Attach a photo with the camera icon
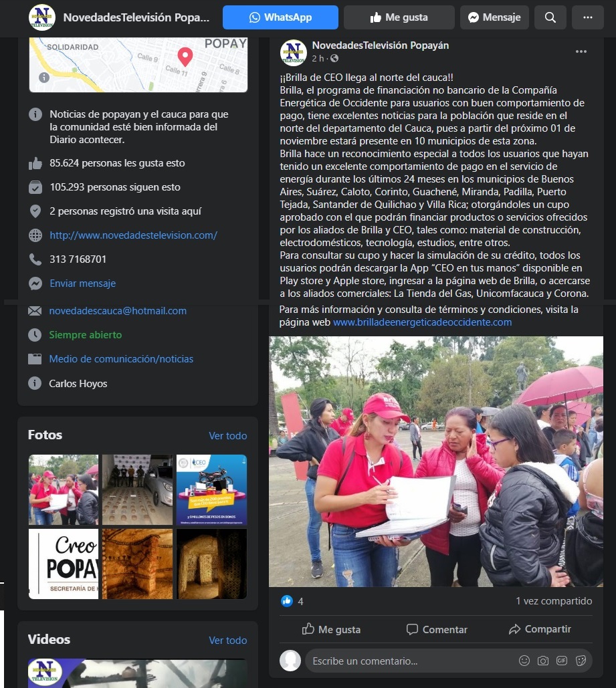Viewport: 616px width, 688px height. (543, 661)
